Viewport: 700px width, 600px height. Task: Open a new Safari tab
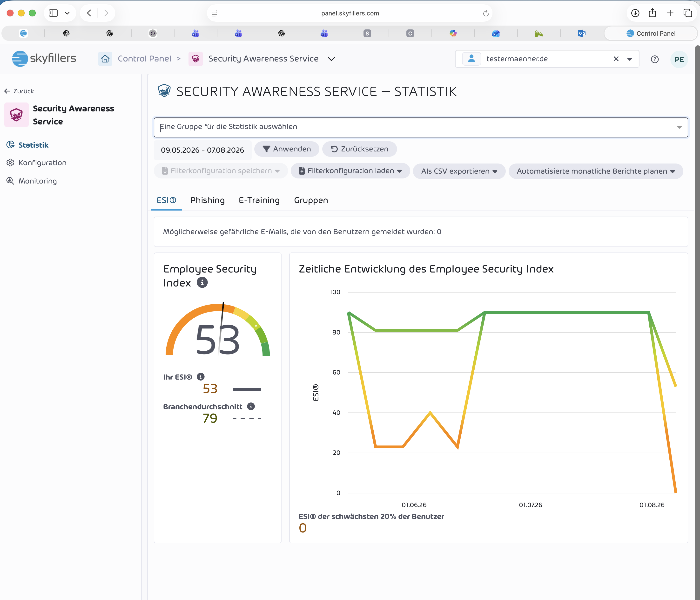pos(670,13)
